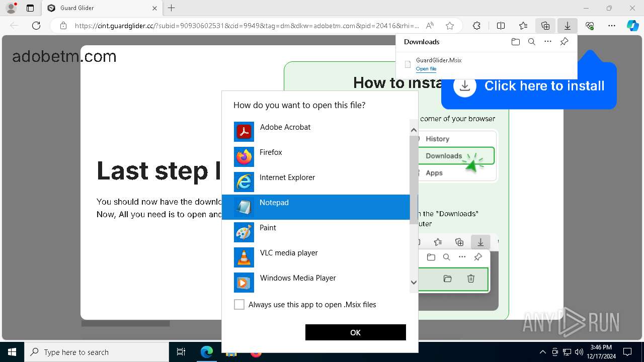Click the 'Click here to install' button
The image size is (644, 362).
click(x=529, y=86)
